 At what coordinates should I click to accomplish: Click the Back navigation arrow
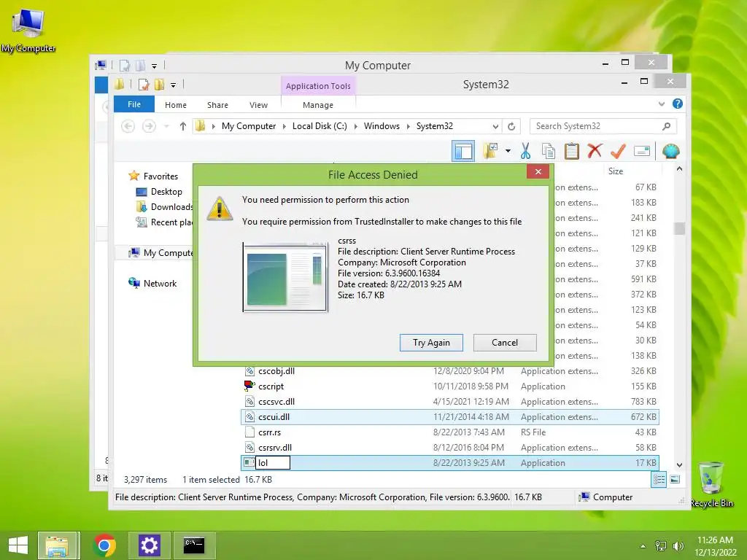click(x=128, y=126)
